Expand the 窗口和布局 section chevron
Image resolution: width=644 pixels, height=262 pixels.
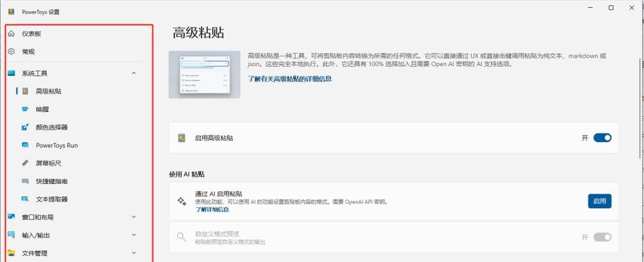(x=134, y=217)
